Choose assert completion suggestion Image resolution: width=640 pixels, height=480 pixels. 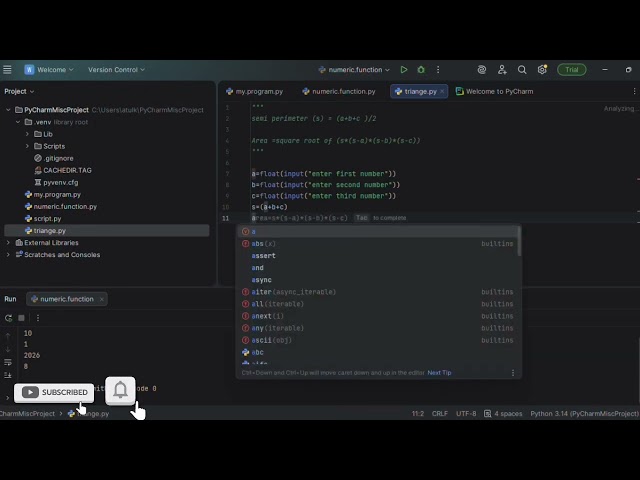tap(378, 256)
